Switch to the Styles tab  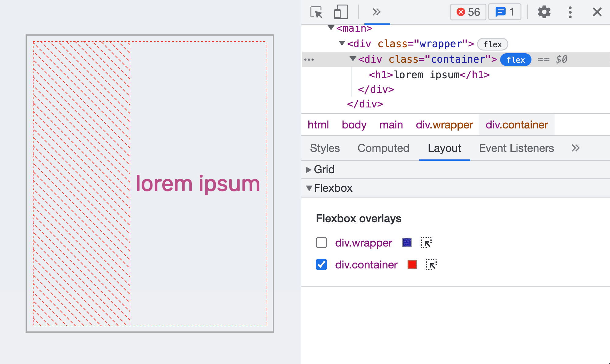coord(325,148)
